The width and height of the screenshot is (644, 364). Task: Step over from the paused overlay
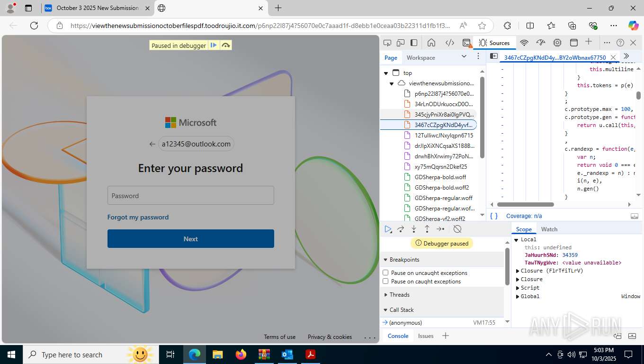click(x=225, y=45)
